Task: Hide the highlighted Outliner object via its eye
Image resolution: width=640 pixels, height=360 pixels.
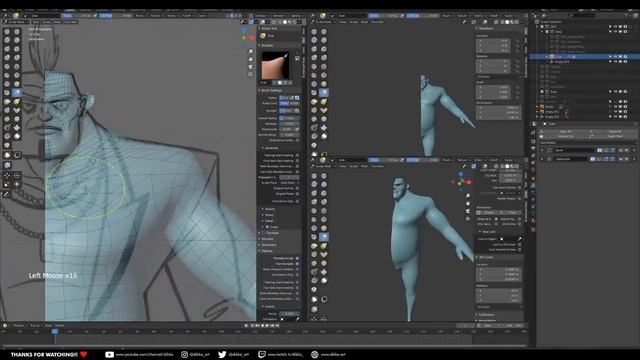Action: (x=616, y=57)
